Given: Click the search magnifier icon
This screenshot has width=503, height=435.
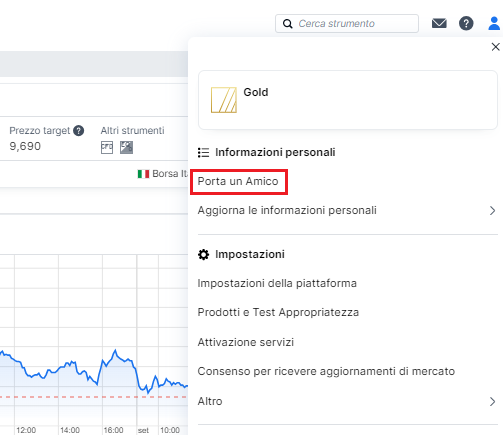Looking at the screenshot, I should tap(288, 24).
